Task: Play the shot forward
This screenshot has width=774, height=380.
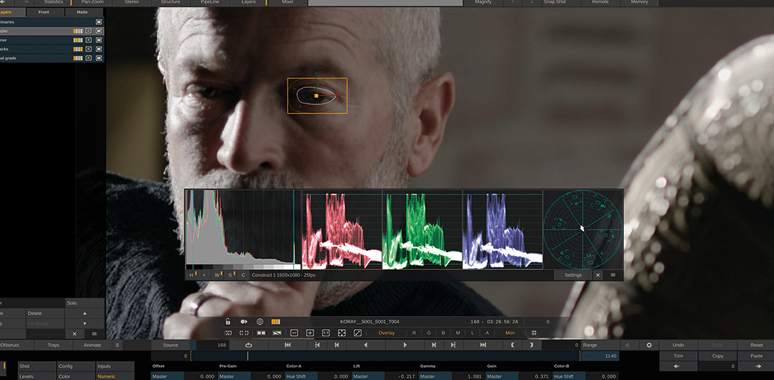Action: (405, 345)
